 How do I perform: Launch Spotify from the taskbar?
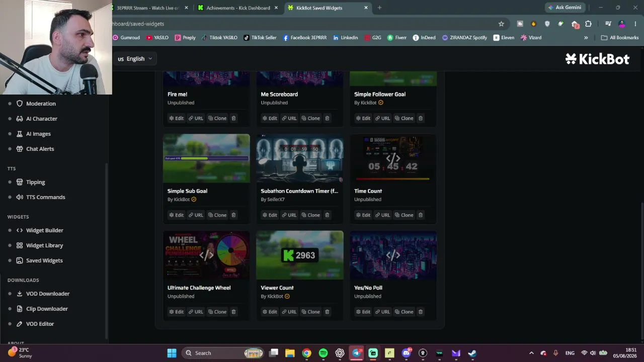(323, 353)
